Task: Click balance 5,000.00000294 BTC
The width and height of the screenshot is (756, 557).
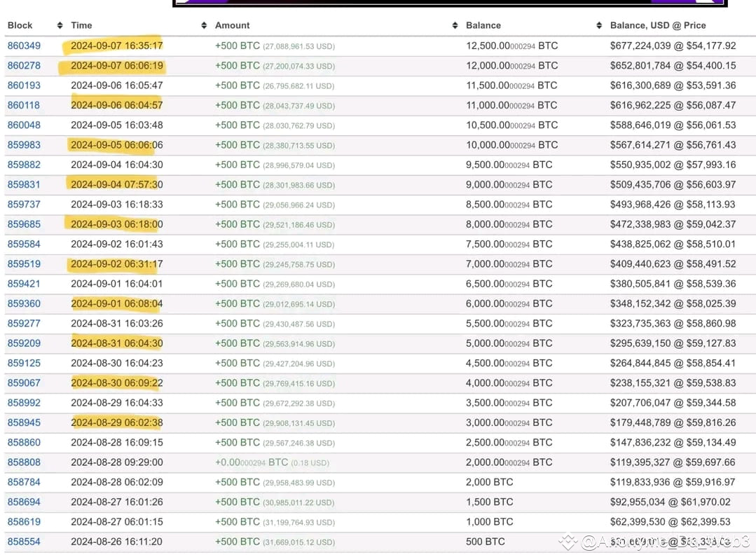Action: click(x=509, y=343)
